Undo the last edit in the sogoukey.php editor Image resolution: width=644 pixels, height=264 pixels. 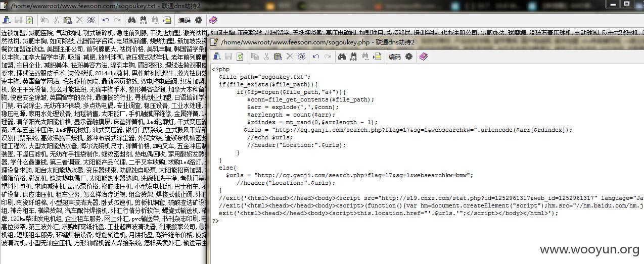point(316,57)
